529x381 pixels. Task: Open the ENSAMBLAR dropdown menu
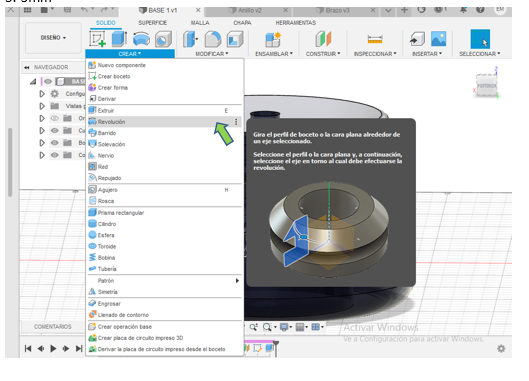[274, 54]
